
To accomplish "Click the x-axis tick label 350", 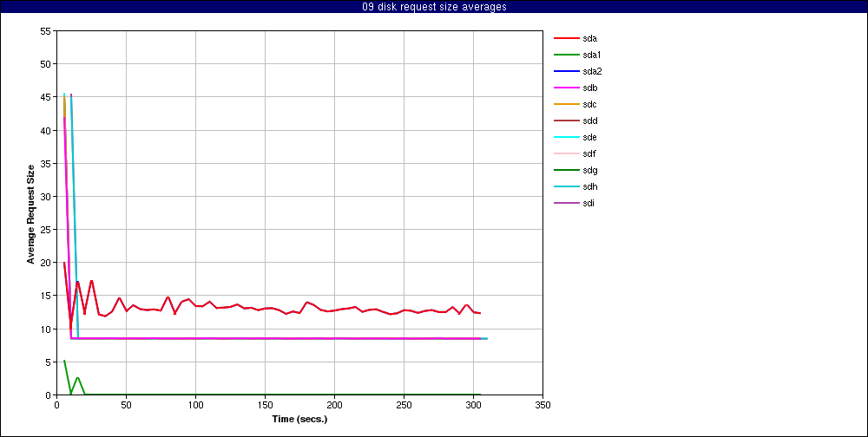I will pyautogui.click(x=543, y=404).
